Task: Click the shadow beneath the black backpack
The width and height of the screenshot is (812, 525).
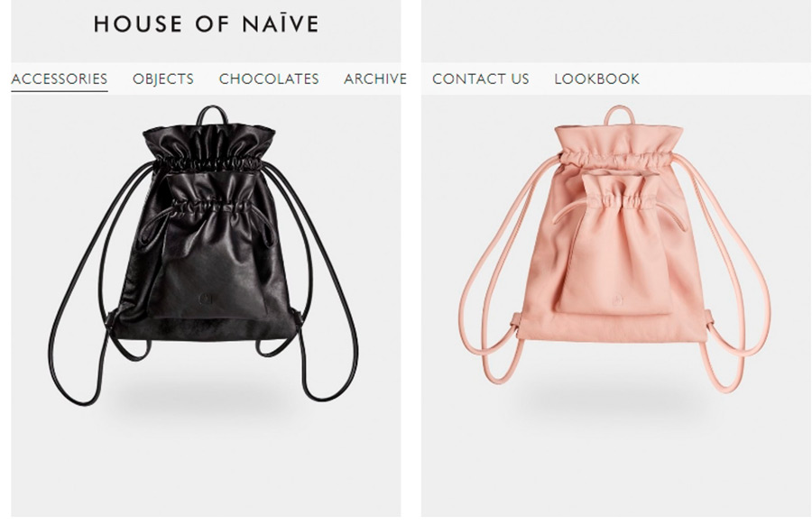Action: [x=202, y=401]
